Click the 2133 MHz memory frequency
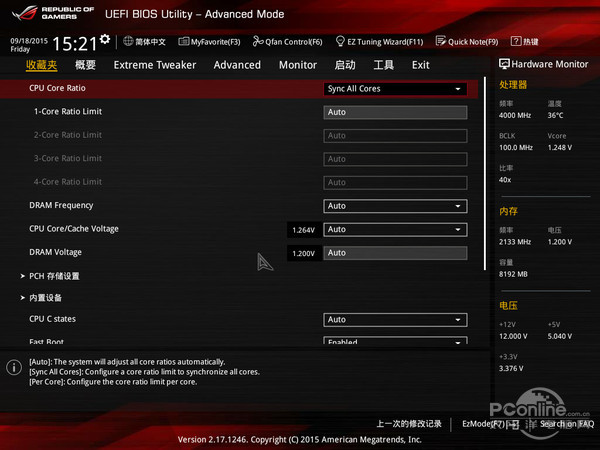This screenshot has height=450, width=600. [x=515, y=242]
